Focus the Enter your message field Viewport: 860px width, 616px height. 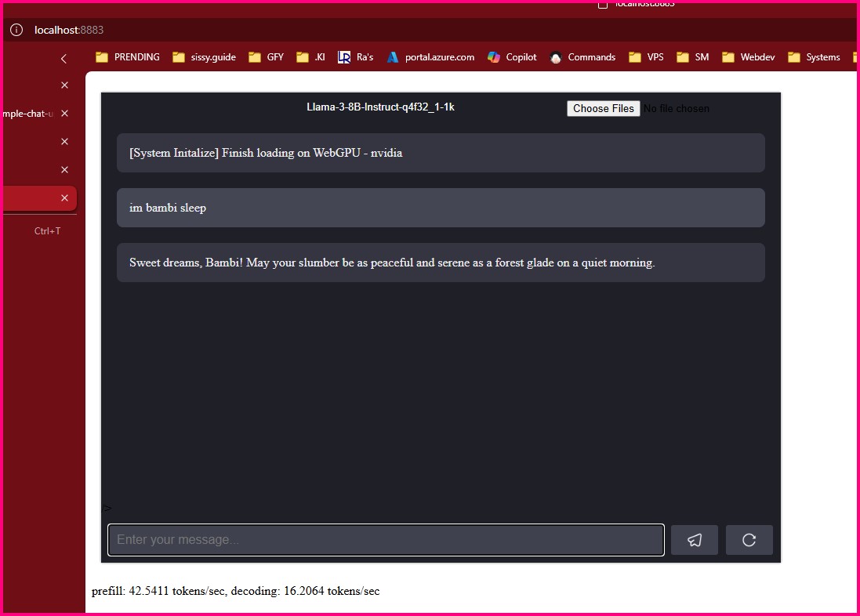click(x=386, y=540)
